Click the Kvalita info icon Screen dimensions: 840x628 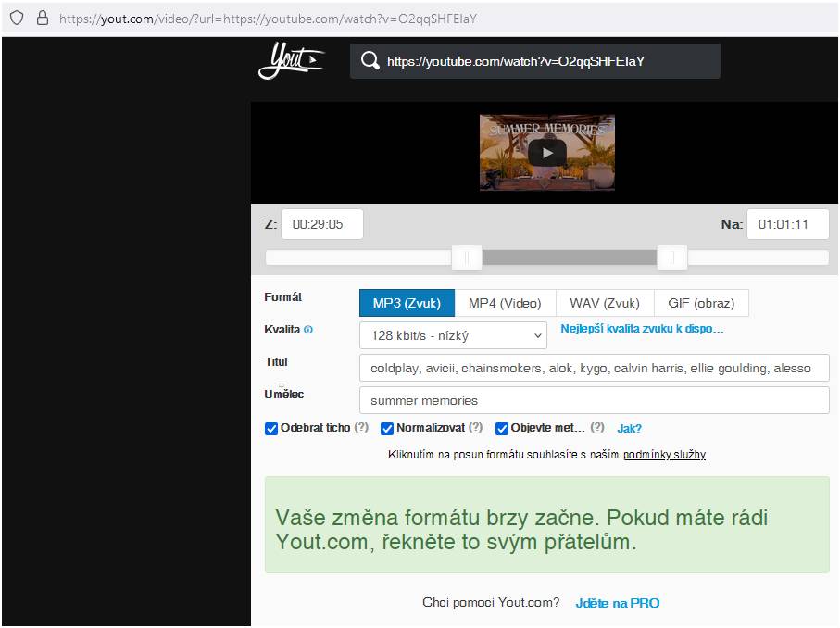pos(308,330)
